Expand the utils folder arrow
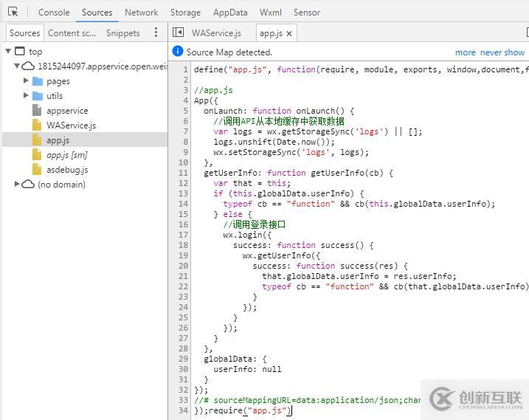The image size is (529, 420). click(x=26, y=95)
